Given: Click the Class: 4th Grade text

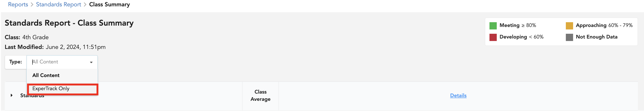Looking at the screenshot, I should (27, 37).
